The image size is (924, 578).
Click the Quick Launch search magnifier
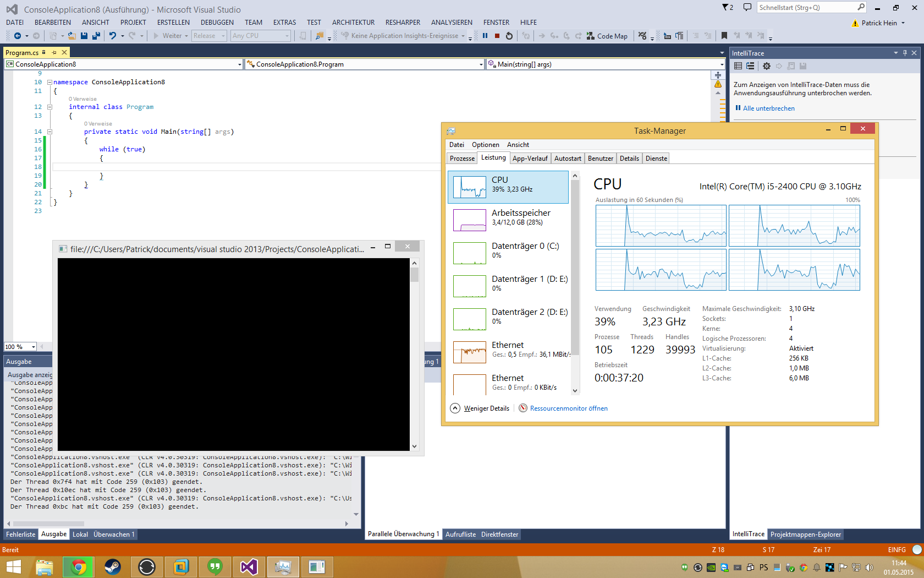(x=861, y=7)
